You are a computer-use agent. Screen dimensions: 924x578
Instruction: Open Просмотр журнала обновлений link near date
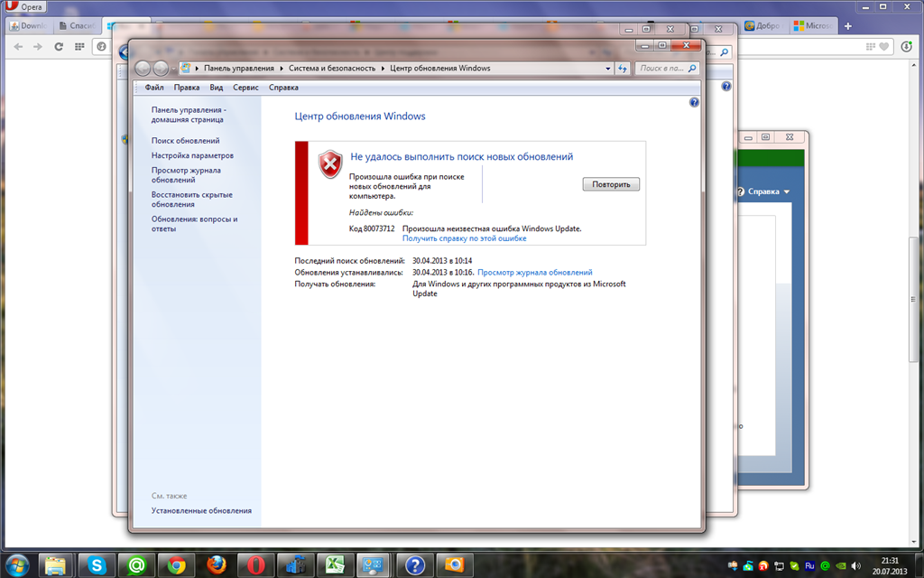534,273
